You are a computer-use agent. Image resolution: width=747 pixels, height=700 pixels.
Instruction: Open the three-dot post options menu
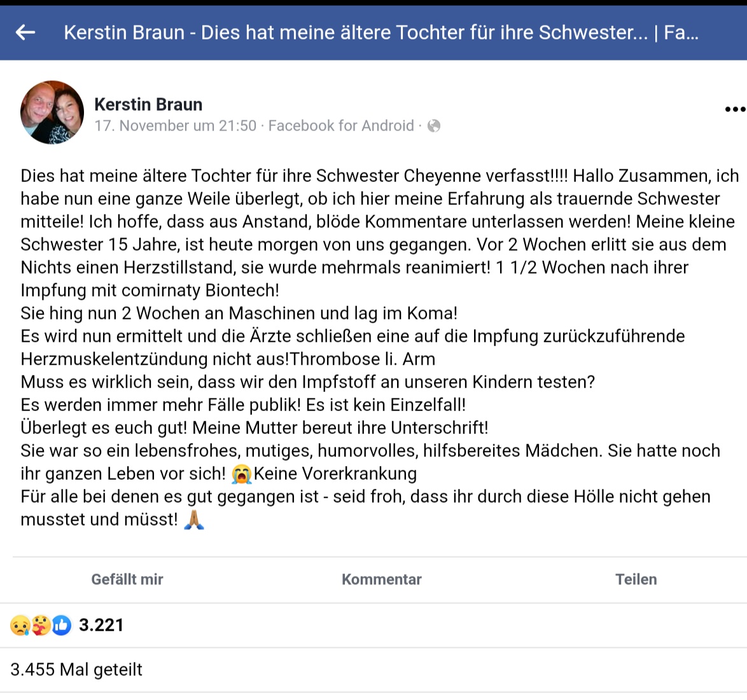734,109
